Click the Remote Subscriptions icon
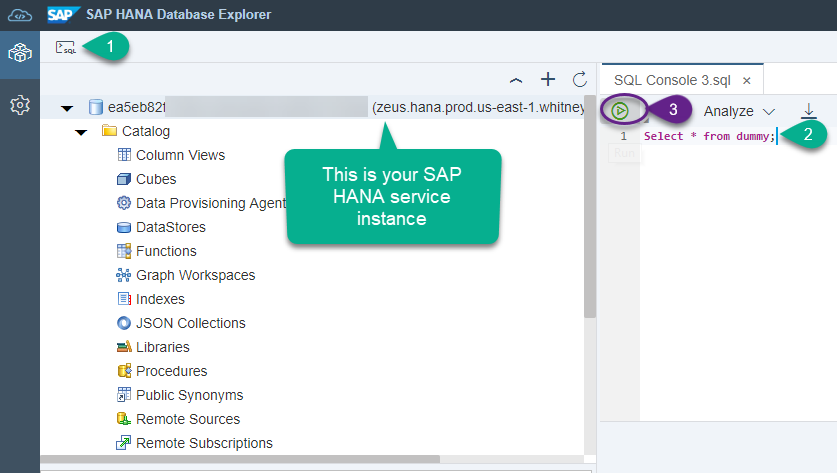Image resolution: width=837 pixels, height=473 pixels. (x=124, y=443)
